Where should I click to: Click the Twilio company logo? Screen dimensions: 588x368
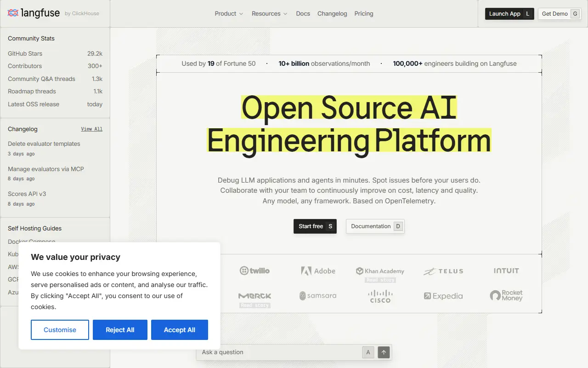point(254,271)
